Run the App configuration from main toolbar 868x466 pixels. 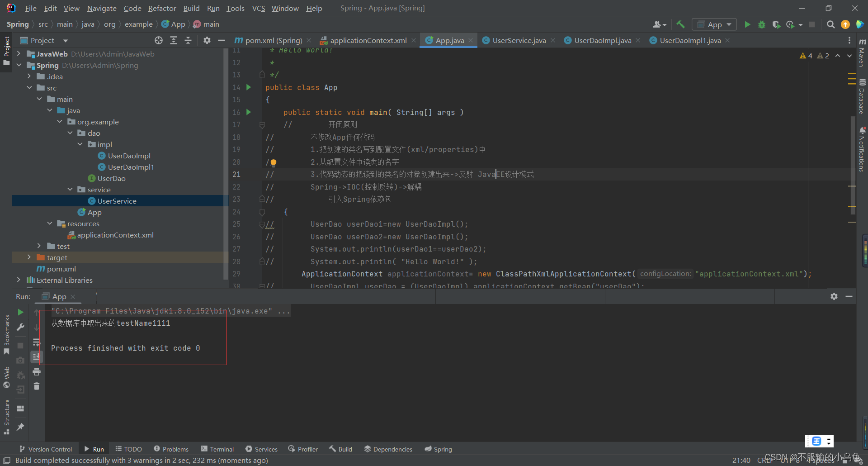click(x=747, y=24)
